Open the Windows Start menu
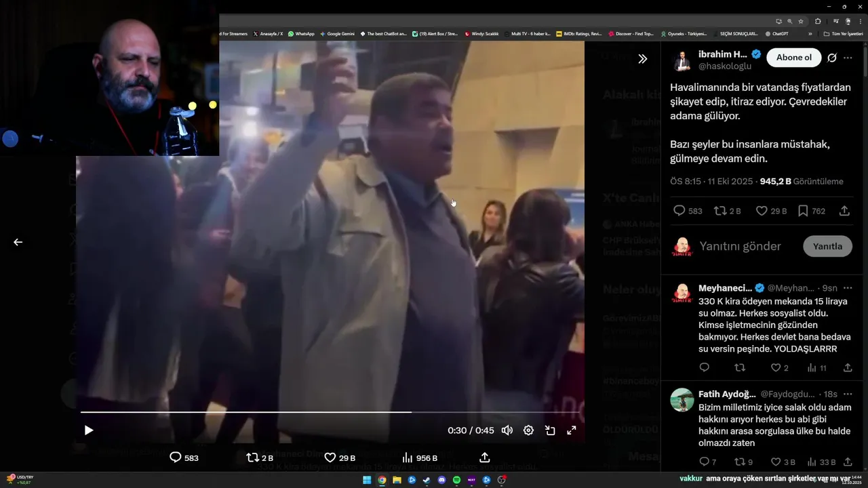Image resolution: width=868 pixels, height=488 pixels. tap(367, 480)
